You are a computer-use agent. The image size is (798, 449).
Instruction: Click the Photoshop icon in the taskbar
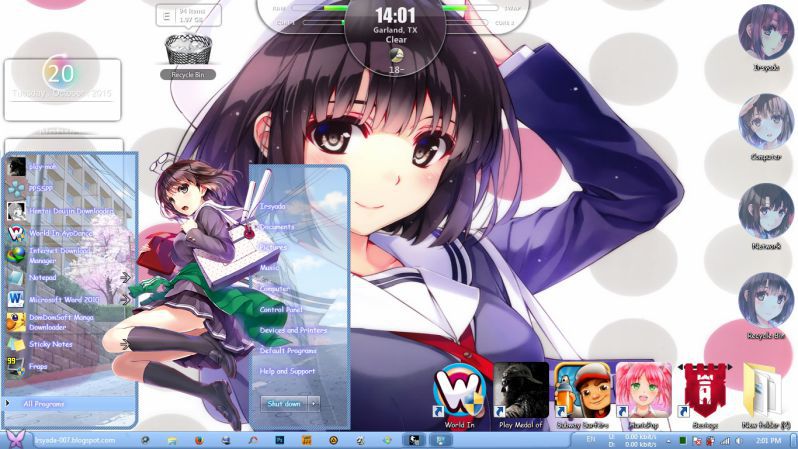point(279,440)
